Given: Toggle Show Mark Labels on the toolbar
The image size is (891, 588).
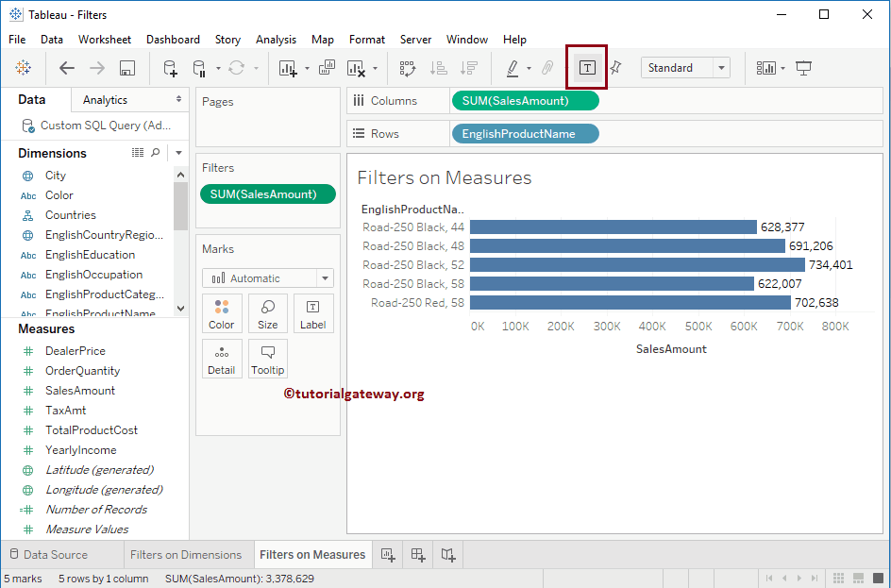Looking at the screenshot, I should (x=586, y=67).
